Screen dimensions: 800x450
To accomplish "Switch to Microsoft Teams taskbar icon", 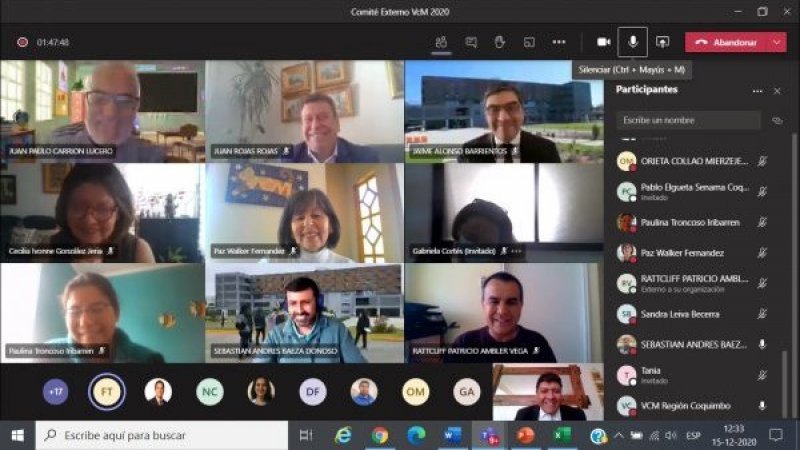I will (x=489, y=435).
